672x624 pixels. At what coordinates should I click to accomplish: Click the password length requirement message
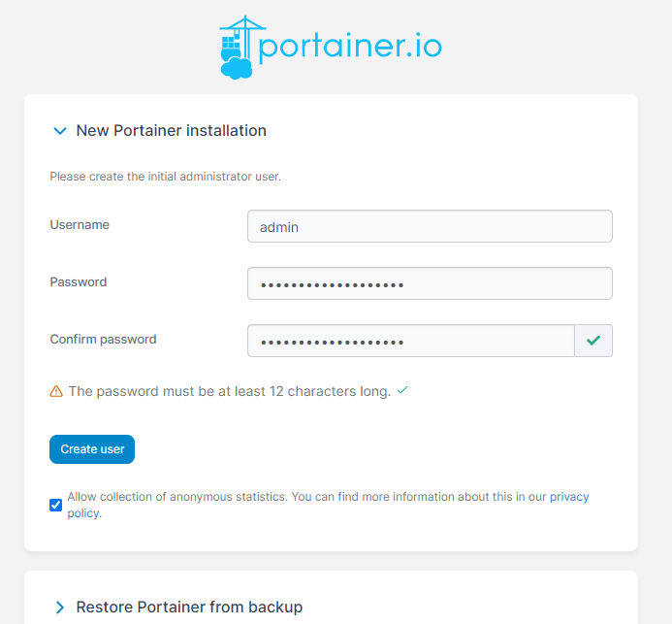[x=230, y=391]
